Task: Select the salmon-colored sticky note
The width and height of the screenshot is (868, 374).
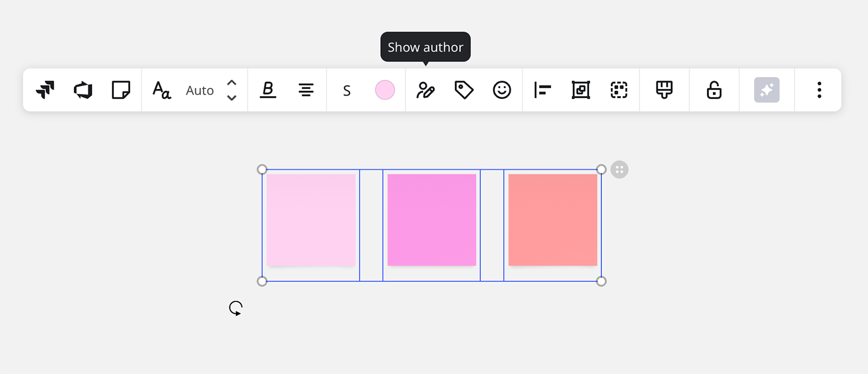Action: click(553, 220)
